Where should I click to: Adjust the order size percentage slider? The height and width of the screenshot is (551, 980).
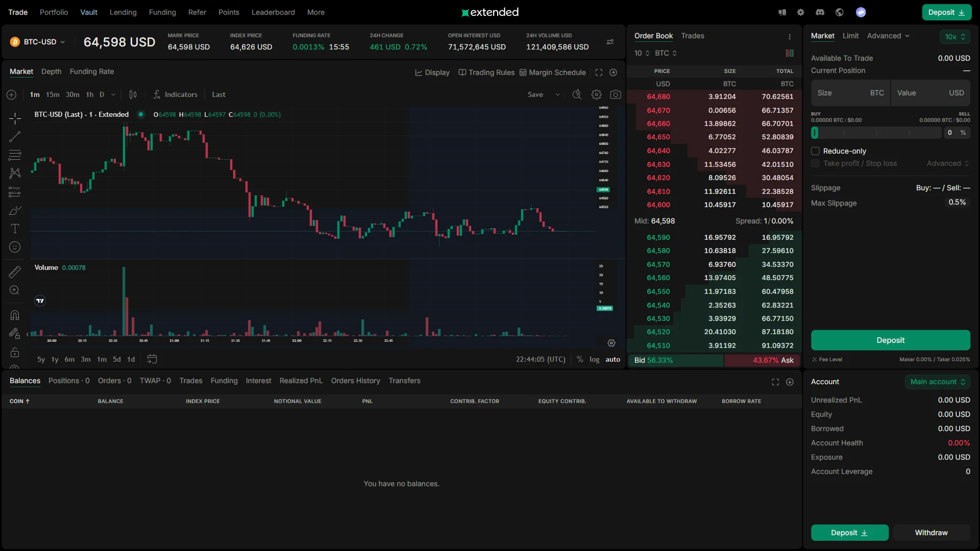pyautogui.click(x=876, y=133)
